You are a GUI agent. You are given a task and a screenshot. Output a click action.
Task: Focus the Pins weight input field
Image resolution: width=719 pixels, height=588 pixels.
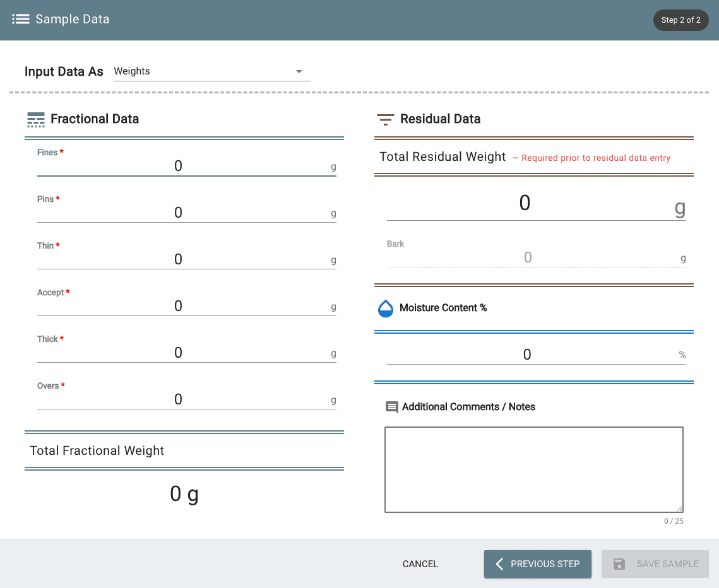tap(187, 213)
